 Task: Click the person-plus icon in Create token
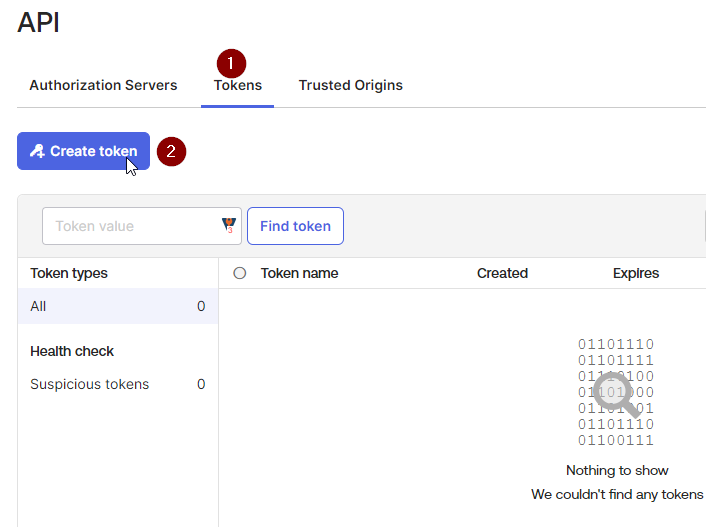click(x=37, y=151)
